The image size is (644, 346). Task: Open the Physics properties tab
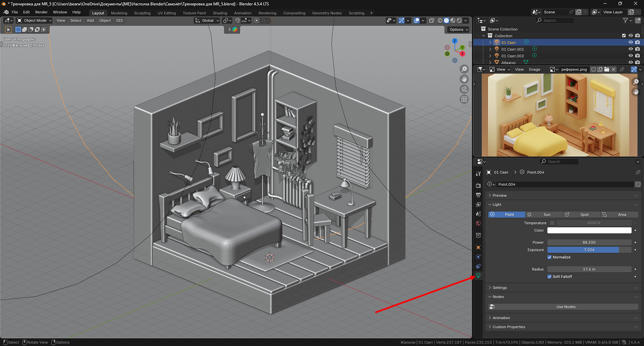pyautogui.click(x=478, y=257)
